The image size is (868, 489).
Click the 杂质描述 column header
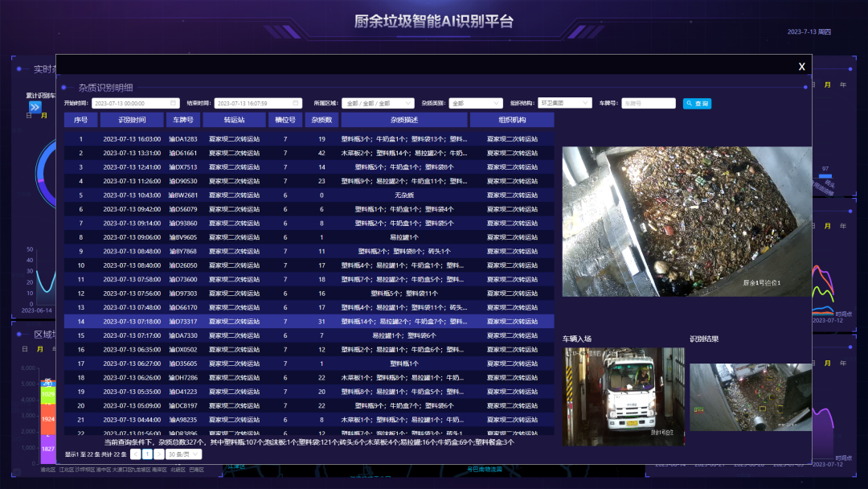404,120
